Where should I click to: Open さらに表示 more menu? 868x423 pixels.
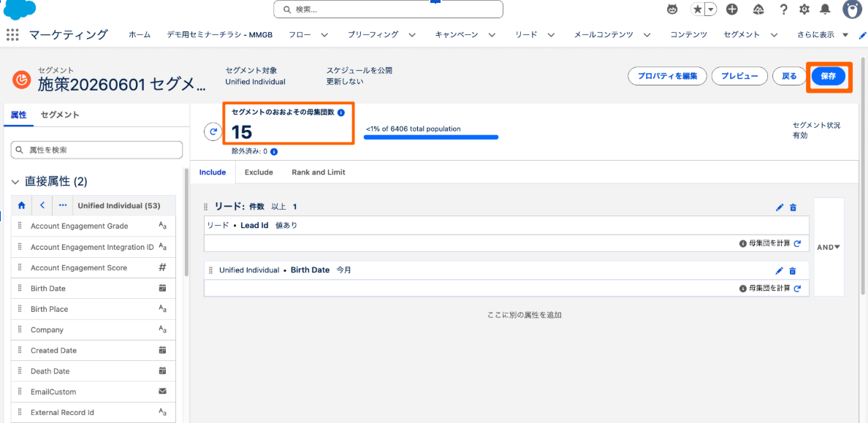(x=823, y=35)
